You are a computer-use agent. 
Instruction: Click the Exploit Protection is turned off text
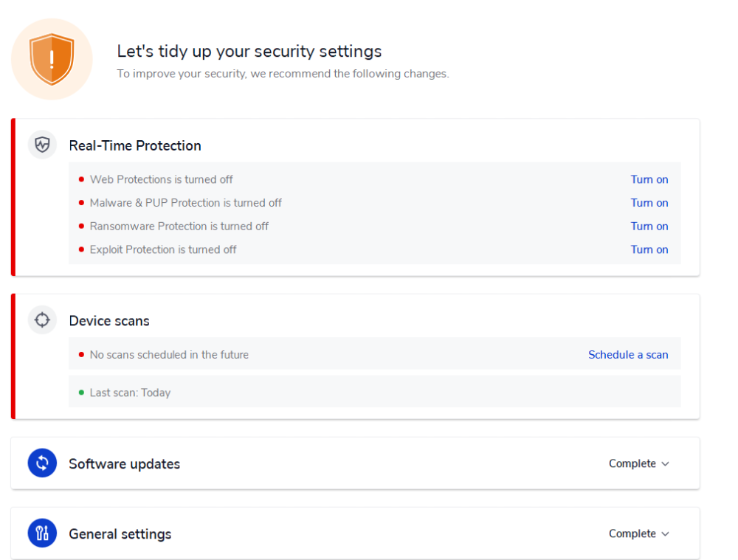(163, 249)
